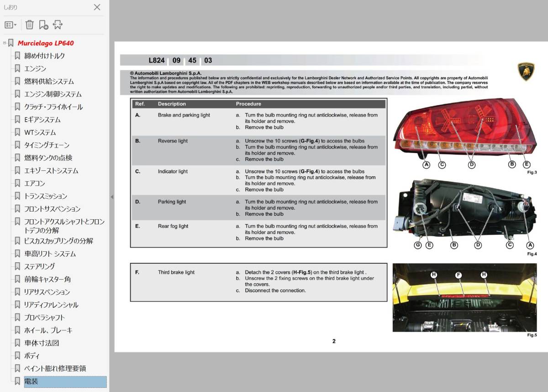Select the ボディ bookmark
The image size is (548, 392).
(x=32, y=355)
